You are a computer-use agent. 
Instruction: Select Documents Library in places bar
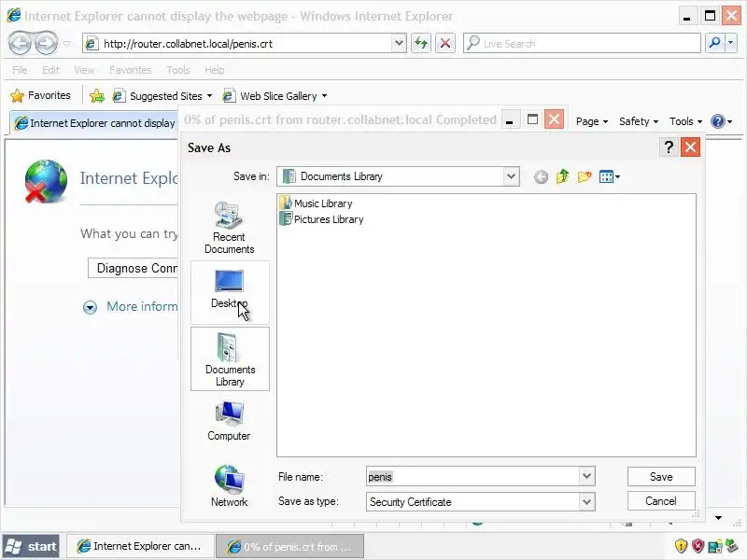(230, 358)
